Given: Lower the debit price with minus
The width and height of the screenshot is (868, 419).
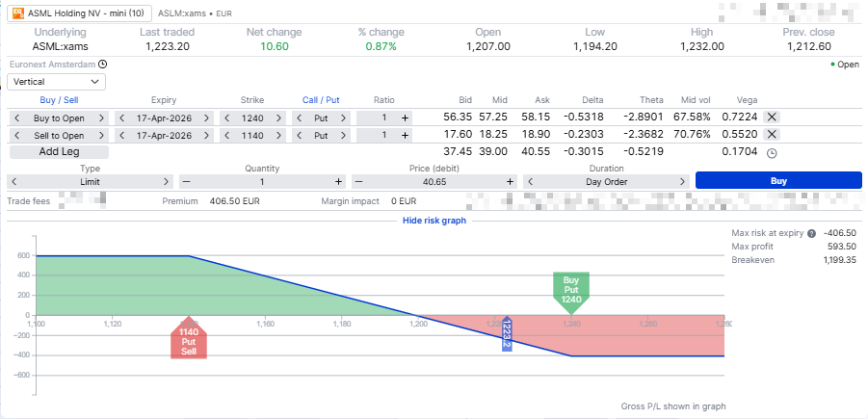Looking at the screenshot, I should tap(358, 181).
